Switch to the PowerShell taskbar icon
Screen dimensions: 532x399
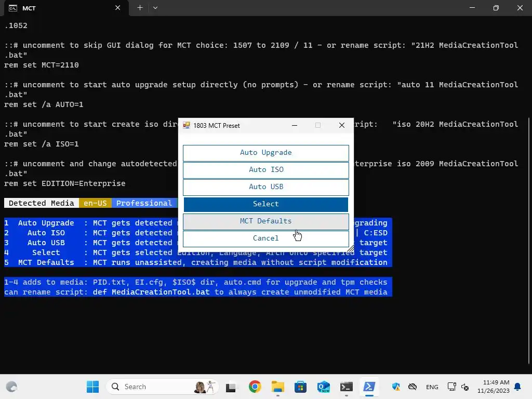coord(369,387)
